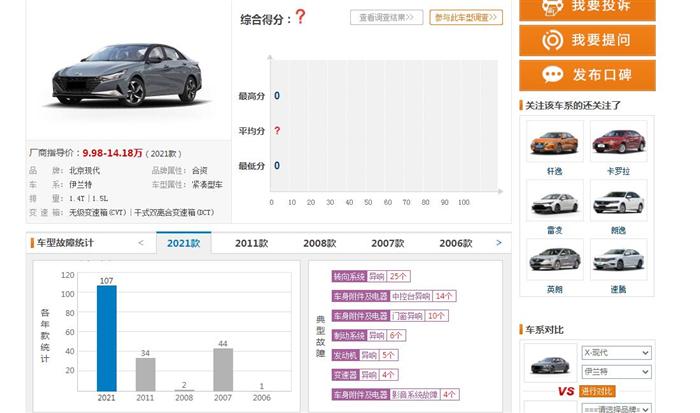This screenshot has height=413, width=700.
Task: Open 查看调查结果 survey results link
Action: pos(386,17)
